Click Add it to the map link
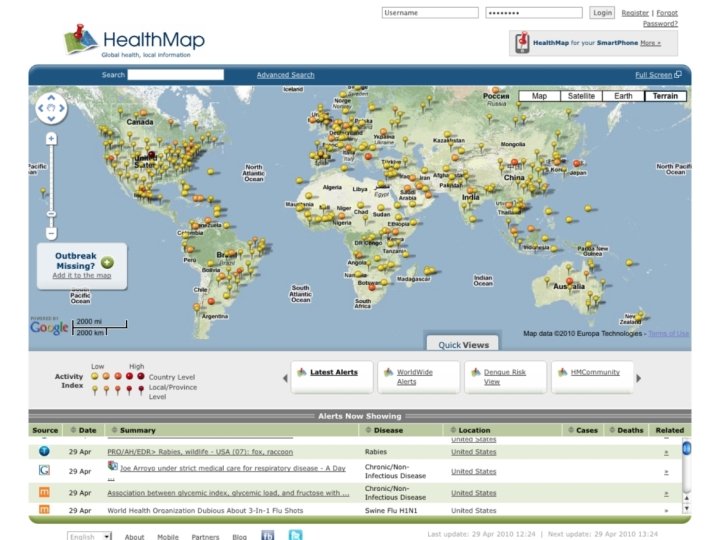 point(82,275)
